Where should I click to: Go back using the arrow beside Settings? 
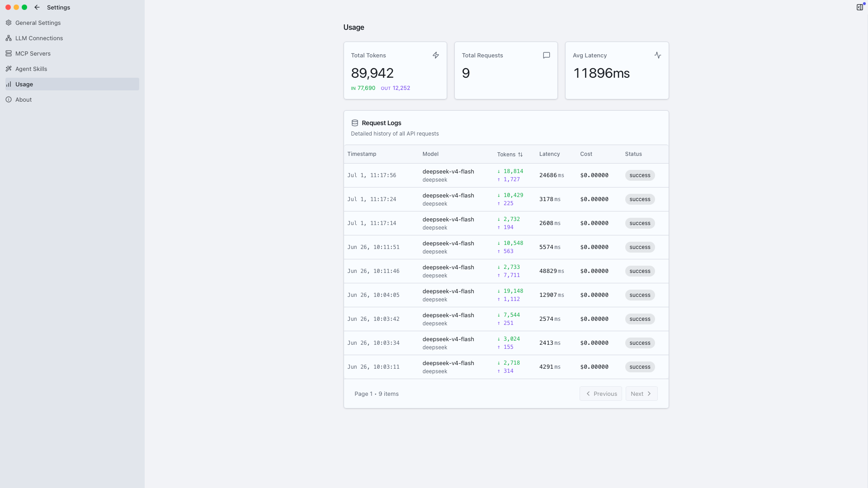click(x=37, y=7)
